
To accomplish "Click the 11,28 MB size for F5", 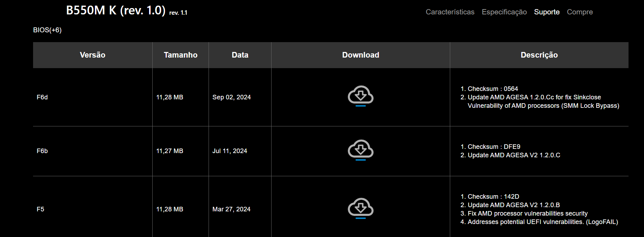I will tap(170, 209).
